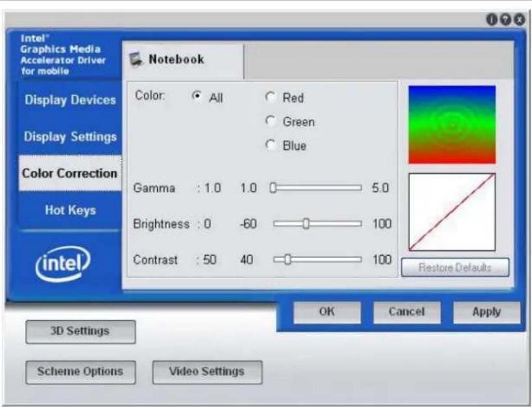Open Video Settings
The height and width of the screenshot is (407, 532).
pyautogui.click(x=207, y=372)
